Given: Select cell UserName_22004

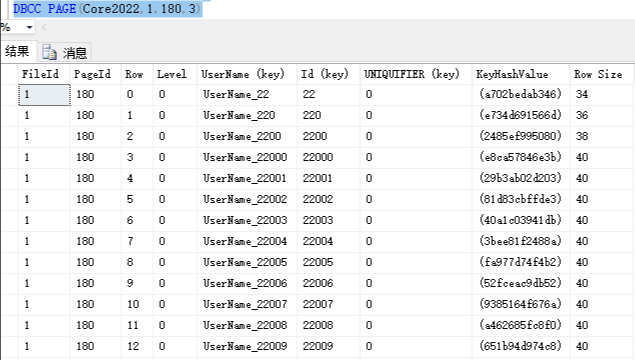Looking at the screenshot, I should point(247,242).
